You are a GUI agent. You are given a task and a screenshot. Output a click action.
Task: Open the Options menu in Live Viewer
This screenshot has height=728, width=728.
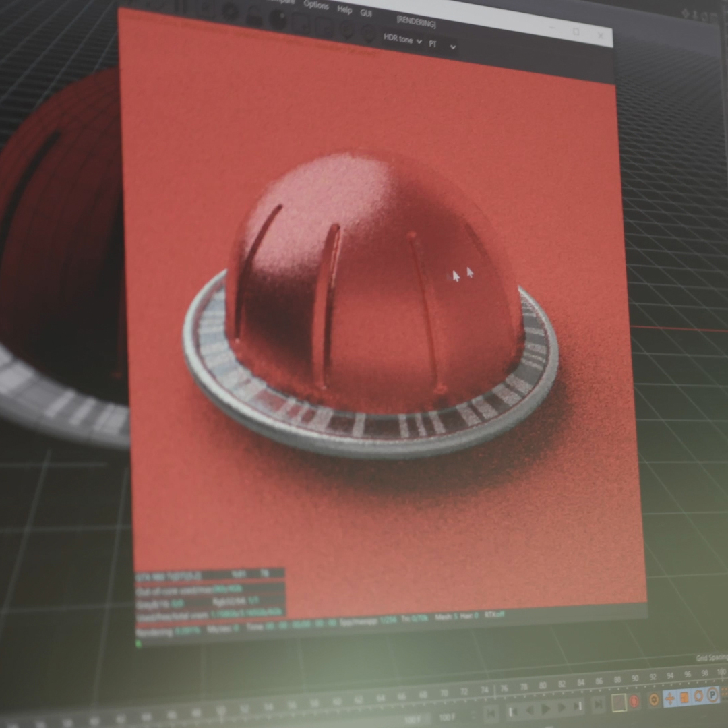316,5
